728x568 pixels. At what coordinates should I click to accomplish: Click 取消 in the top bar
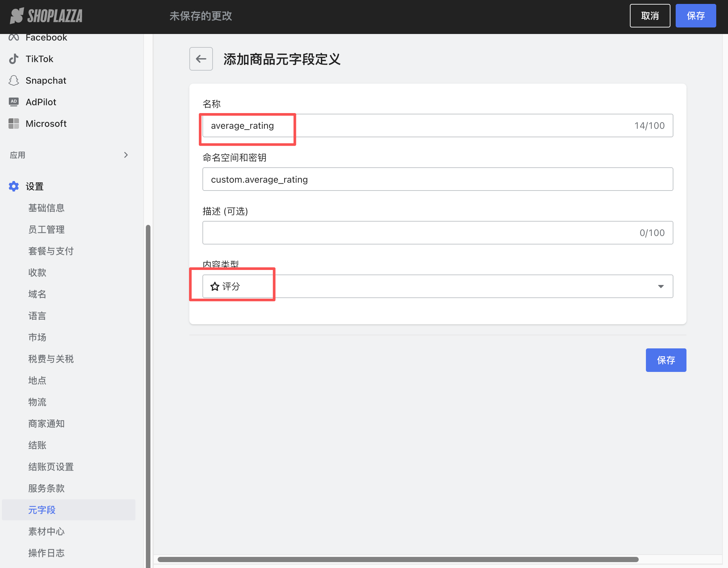[650, 16]
